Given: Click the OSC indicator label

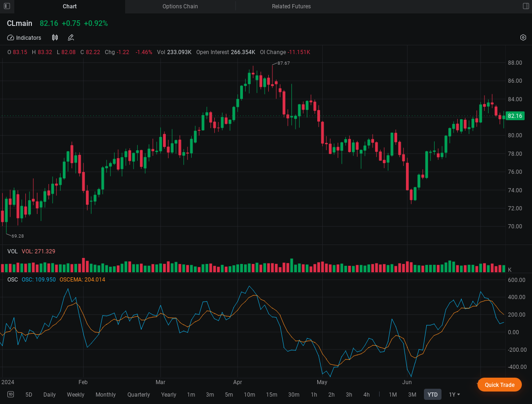Looking at the screenshot, I should (12, 279).
